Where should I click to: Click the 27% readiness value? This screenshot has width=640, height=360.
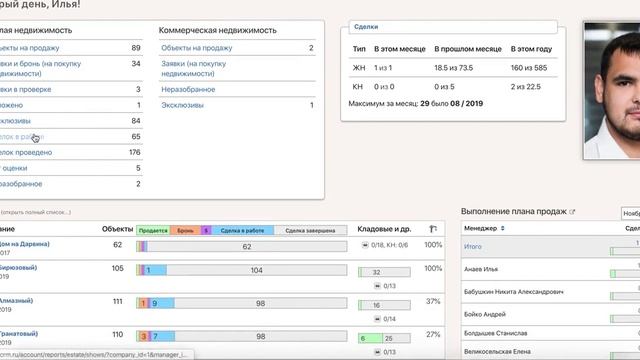[x=433, y=334]
